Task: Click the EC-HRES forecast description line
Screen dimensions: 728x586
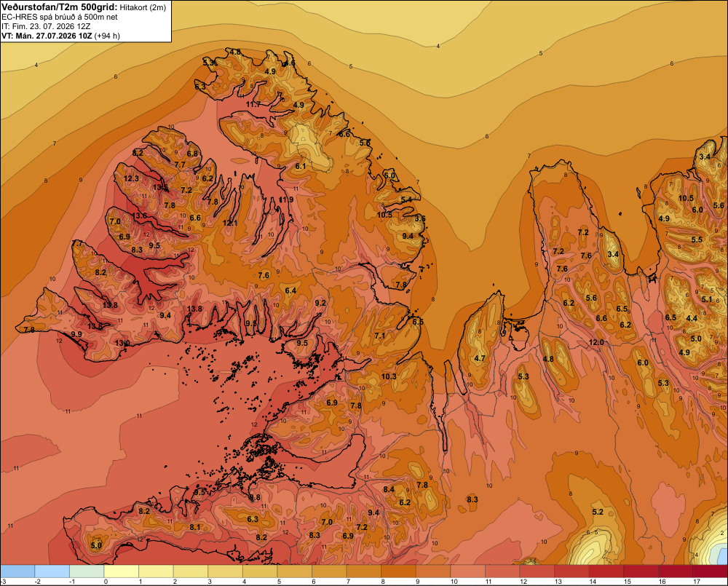Action: click(60, 17)
